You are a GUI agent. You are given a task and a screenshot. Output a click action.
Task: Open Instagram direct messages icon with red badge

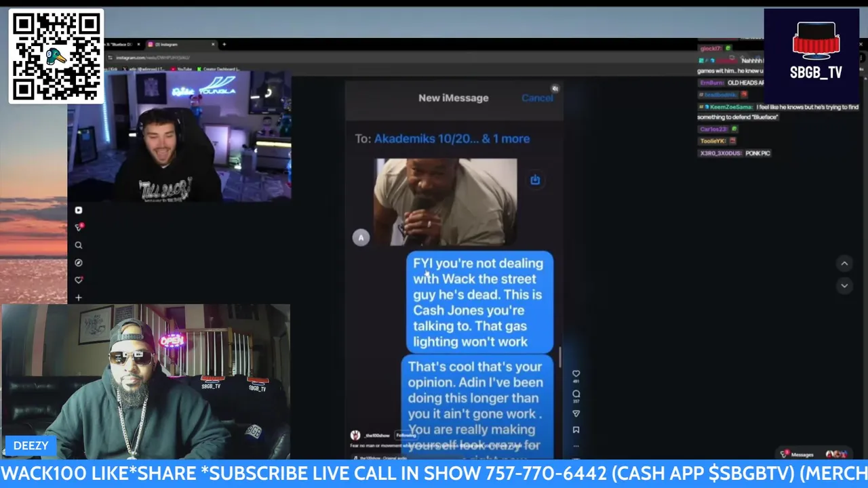(79, 227)
